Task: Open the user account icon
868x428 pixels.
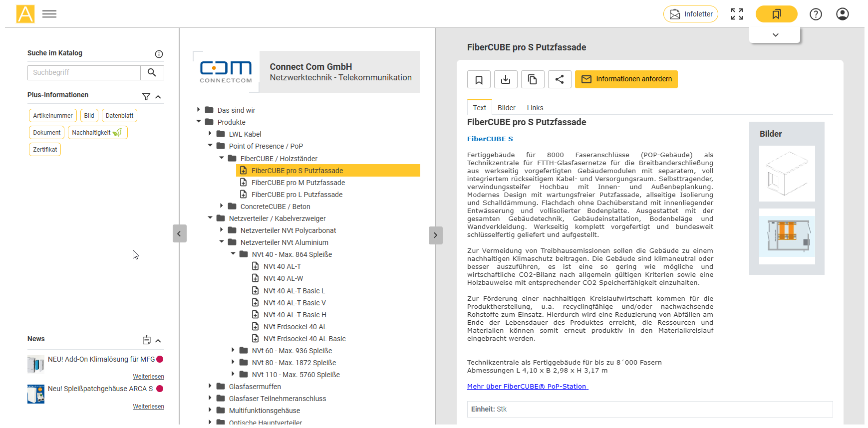Action: tap(843, 14)
